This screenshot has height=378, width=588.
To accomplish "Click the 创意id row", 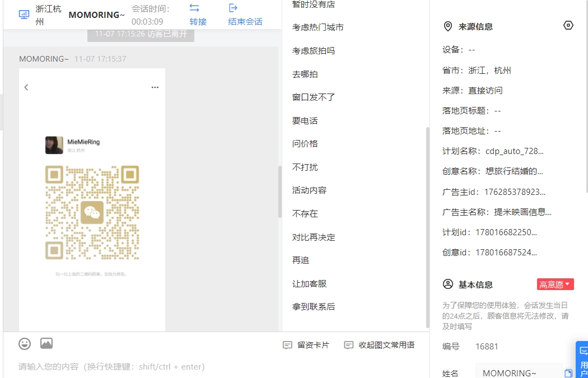I will (x=490, y=253).
